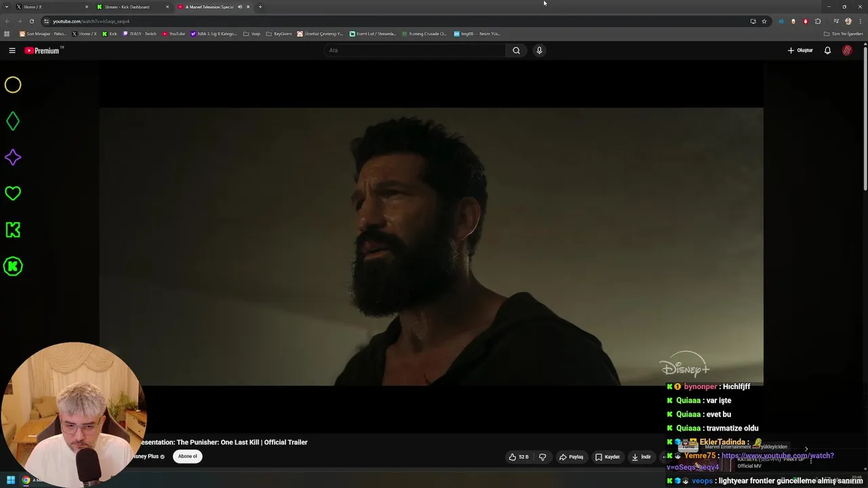Expand Tüm Yer İşaretleri bookmarks folder
This screenshot has width=868, height=488.
(x=843, y=33)
